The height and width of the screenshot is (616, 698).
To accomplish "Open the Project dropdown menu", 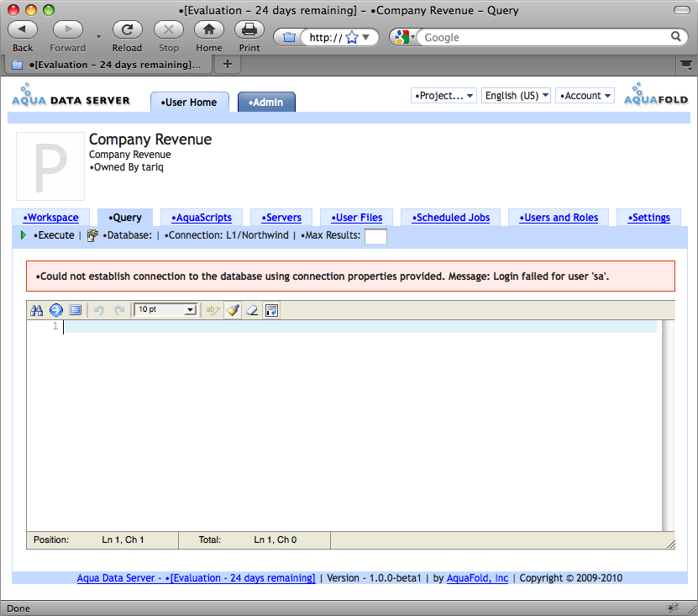I will point(443,95).
